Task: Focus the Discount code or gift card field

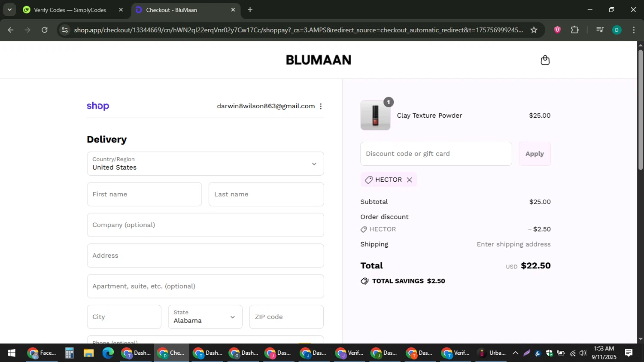Action: pyautogui.click(x=436, y=154)
